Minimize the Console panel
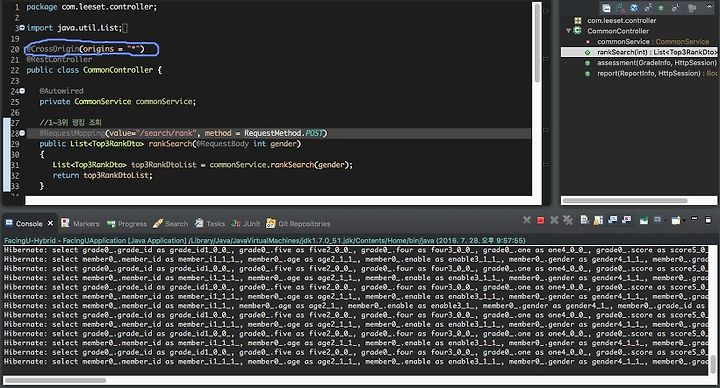 coord(694,219)
